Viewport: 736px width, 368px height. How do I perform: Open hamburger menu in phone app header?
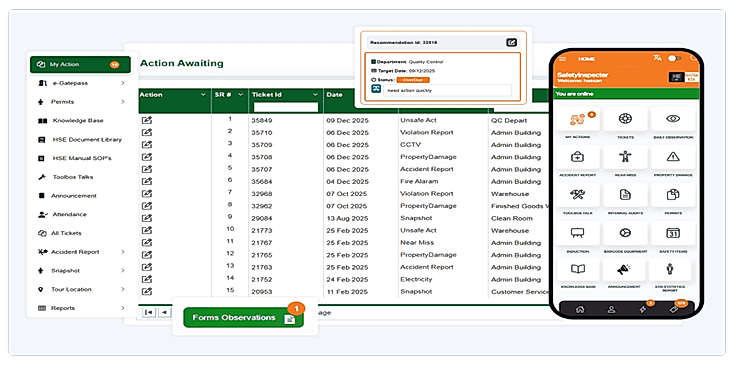click(x=562, y=59)
